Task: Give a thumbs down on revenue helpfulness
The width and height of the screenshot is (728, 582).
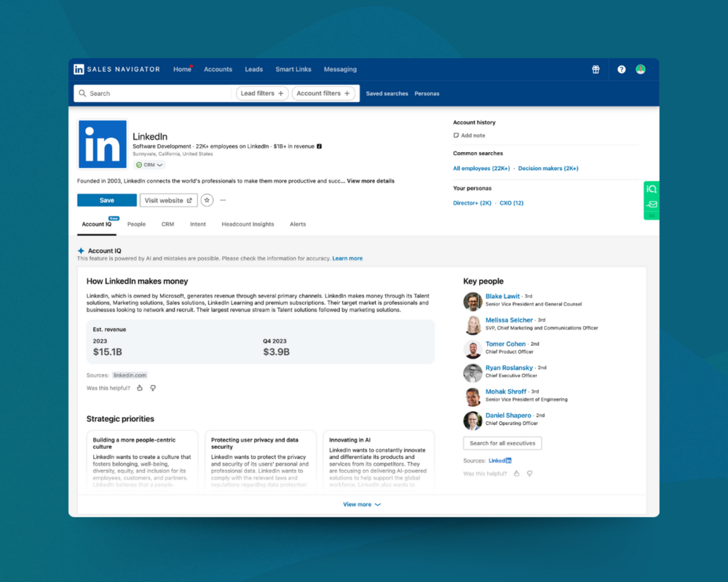Action: click(x=153, y=388)
